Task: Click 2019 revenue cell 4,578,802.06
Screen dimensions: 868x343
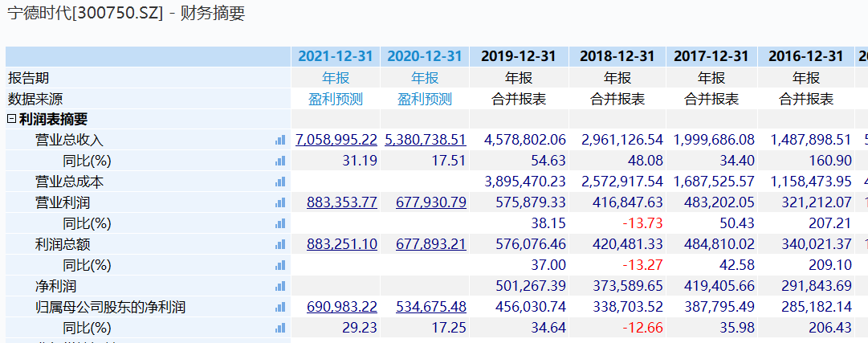Action: [525, 141]
